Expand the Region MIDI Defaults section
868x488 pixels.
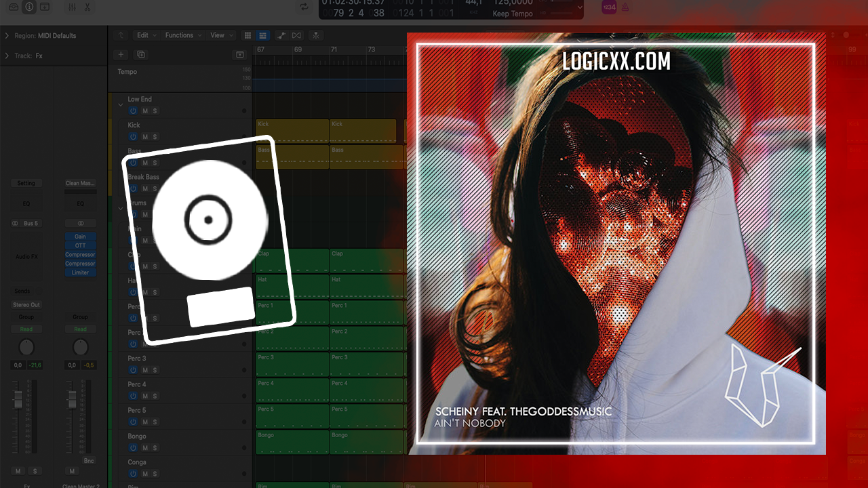7,36
